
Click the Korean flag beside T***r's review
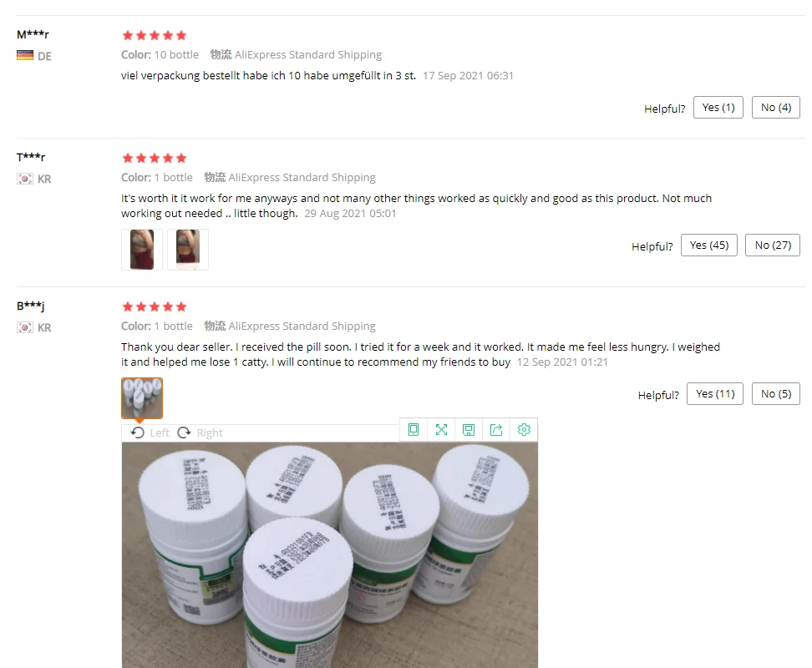tap(25, 179)
